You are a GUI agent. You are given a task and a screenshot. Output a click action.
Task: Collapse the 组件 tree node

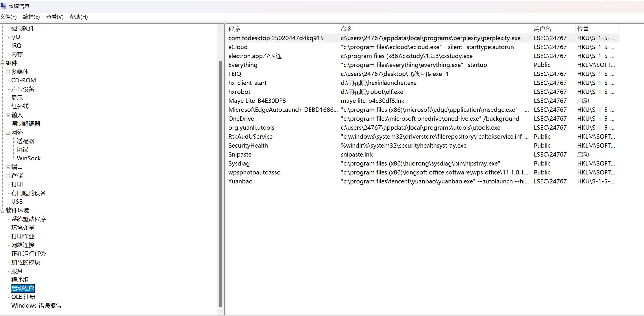pyautogui.click(x=2, y=63)
